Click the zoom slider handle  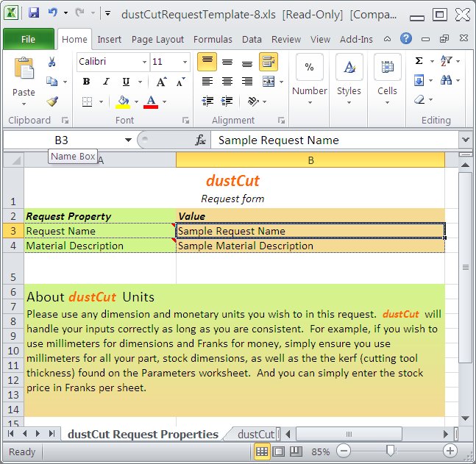point(391,451)
